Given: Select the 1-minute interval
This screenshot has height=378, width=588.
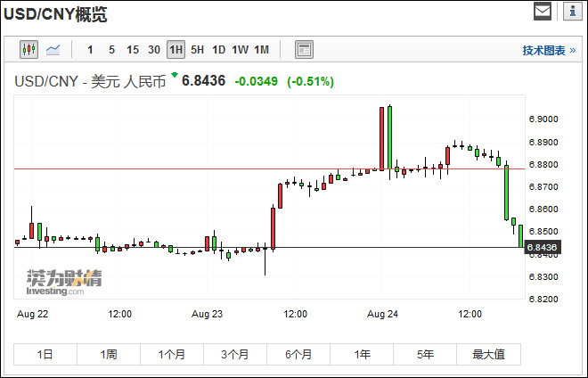Looking at the screenshot, I should [x=90, y=50].
